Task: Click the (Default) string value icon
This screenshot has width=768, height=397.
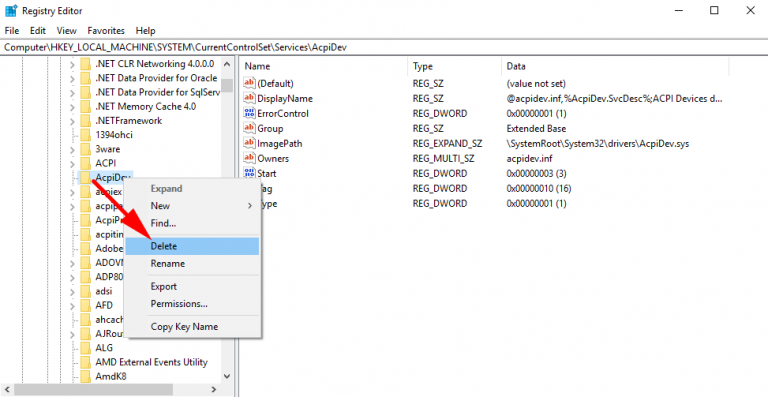Action: click(249, 84)
